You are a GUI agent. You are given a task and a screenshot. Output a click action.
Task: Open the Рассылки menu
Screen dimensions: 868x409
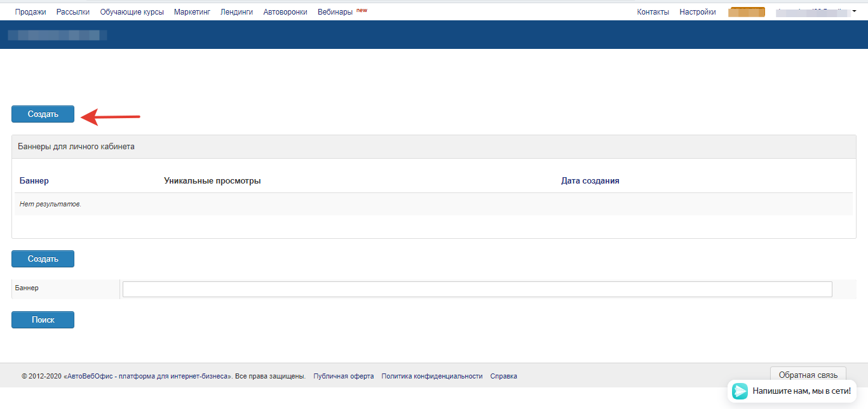73,12
